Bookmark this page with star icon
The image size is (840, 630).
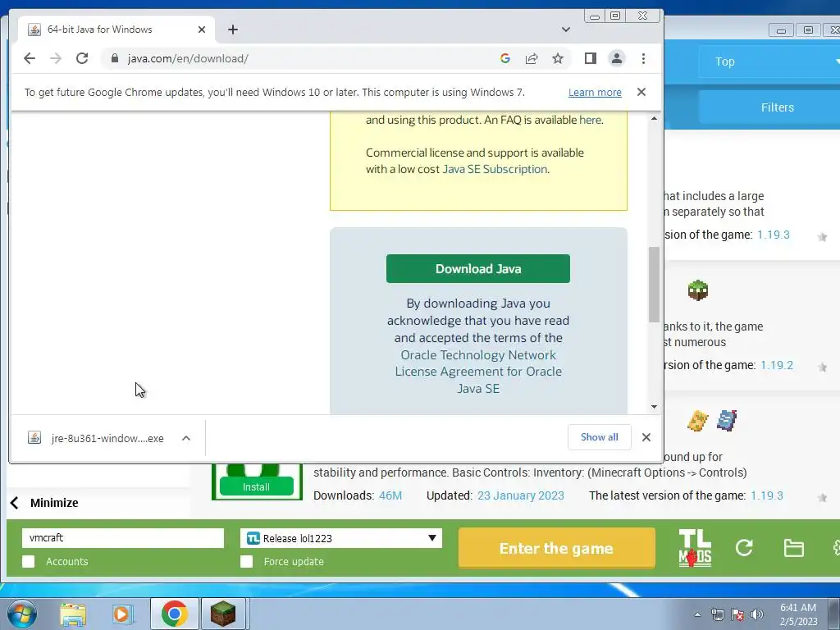(558, 58)
